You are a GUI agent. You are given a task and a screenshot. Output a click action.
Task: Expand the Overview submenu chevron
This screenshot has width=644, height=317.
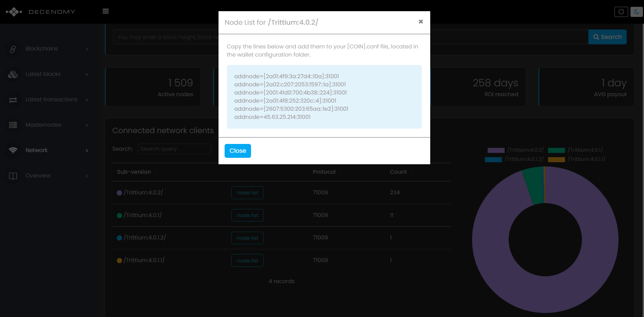87,176
